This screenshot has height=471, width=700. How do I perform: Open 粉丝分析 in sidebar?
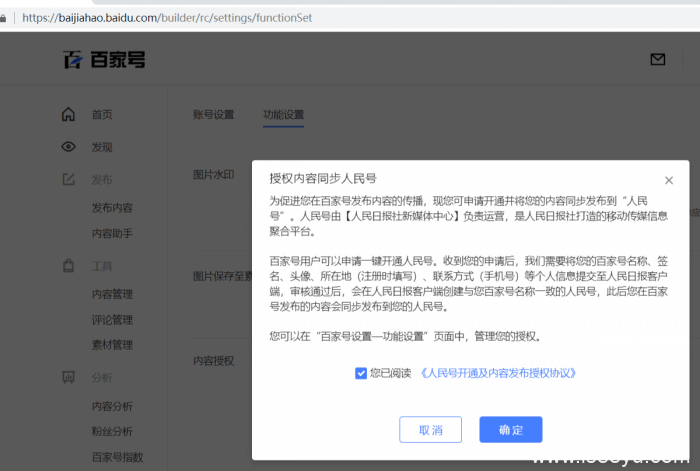[112, 431]
